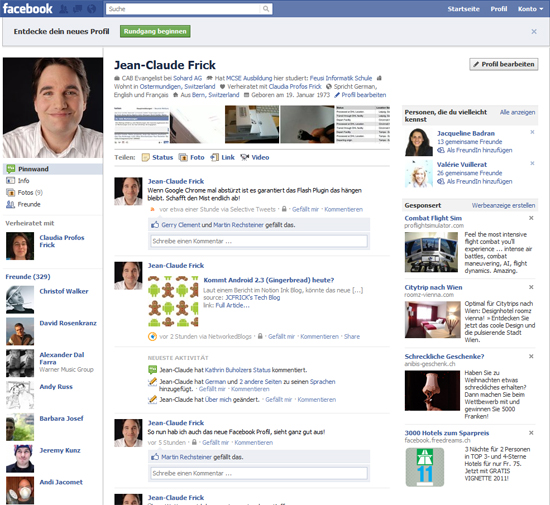Screen dimensions: 550x505
Task: Close the Schreckliche Geschenke ad
Action: point(531,356)
